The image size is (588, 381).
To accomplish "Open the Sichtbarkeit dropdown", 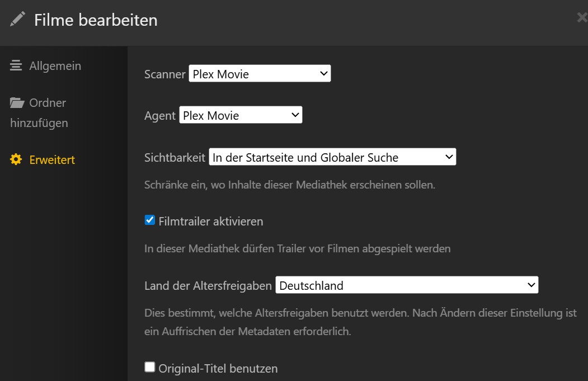I will (332, 157).
